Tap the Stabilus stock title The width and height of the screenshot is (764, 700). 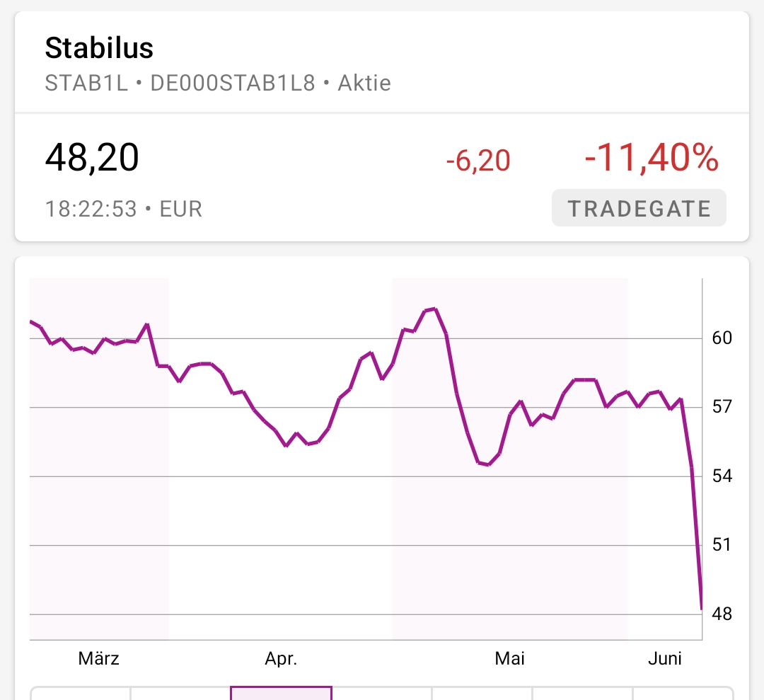point(99,48)
